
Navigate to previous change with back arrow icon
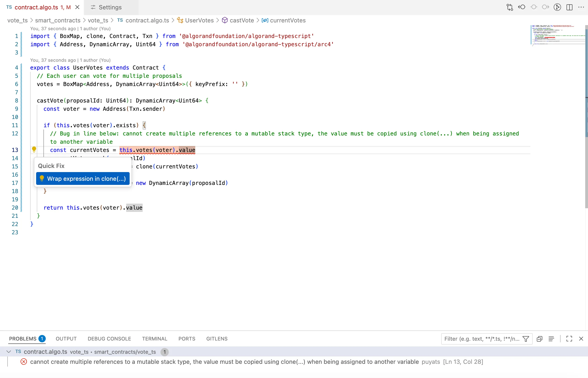pos(521,7)
